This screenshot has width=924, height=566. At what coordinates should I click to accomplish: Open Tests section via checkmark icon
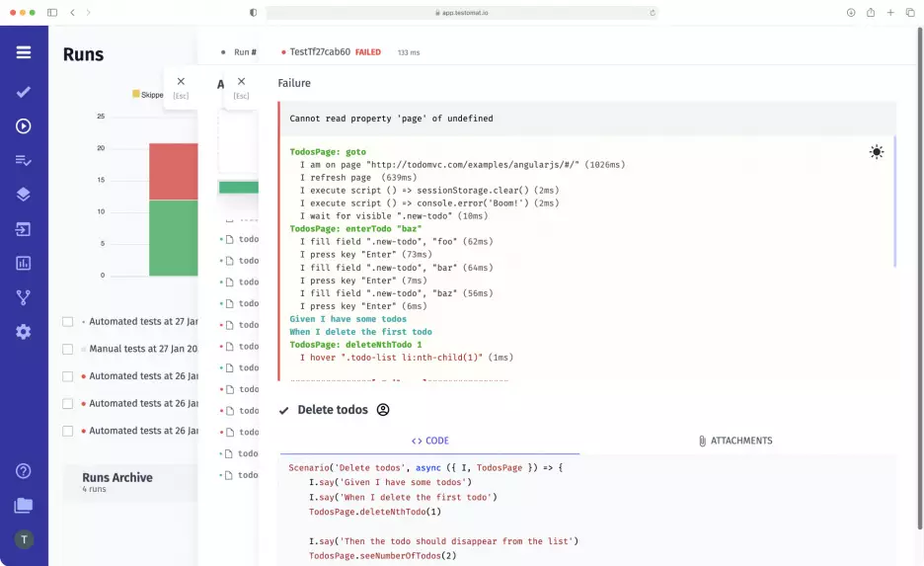click(x=24, y=92)
